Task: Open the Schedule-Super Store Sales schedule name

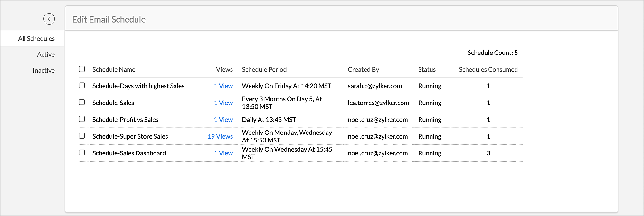Action: [x=130, y=136]
